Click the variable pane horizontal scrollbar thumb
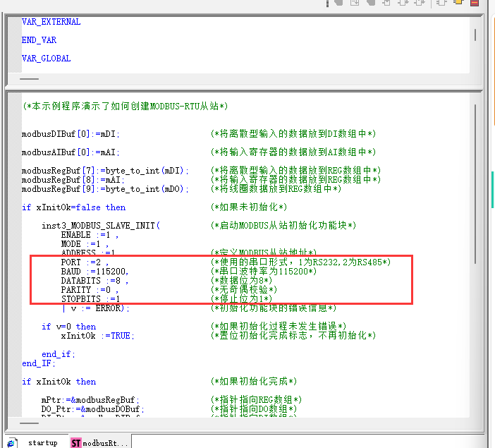This screenshot has width=495, height=448. point(29,79)
